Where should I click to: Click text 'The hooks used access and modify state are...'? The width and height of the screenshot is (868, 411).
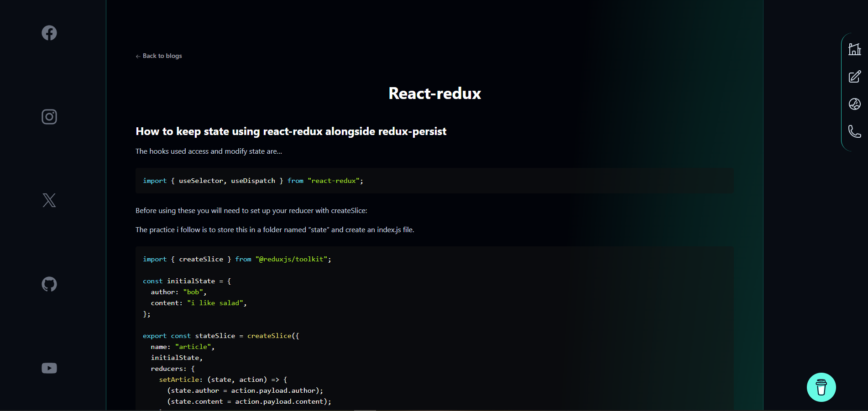tap(209, 151)
